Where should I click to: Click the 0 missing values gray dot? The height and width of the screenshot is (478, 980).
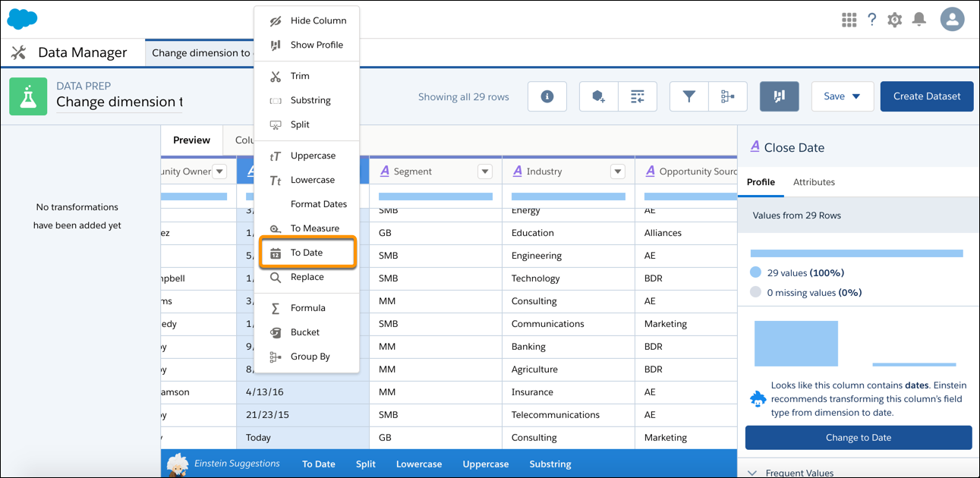(755, 292)
